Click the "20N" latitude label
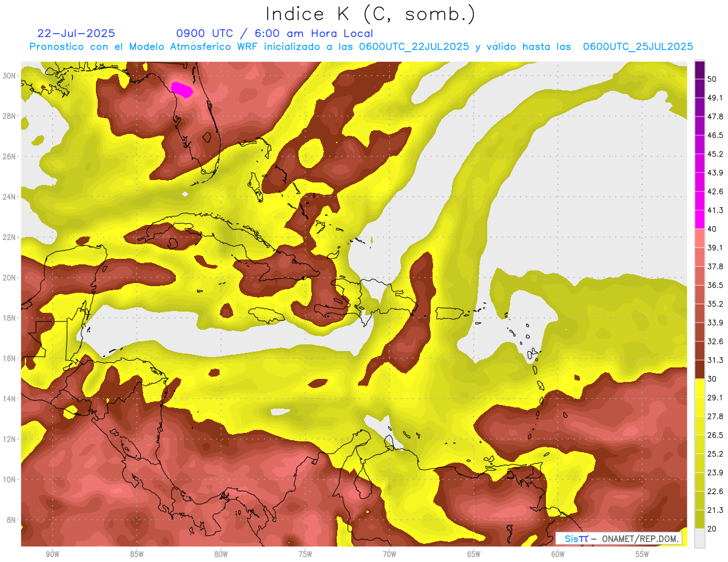 [x=10, y=278]
